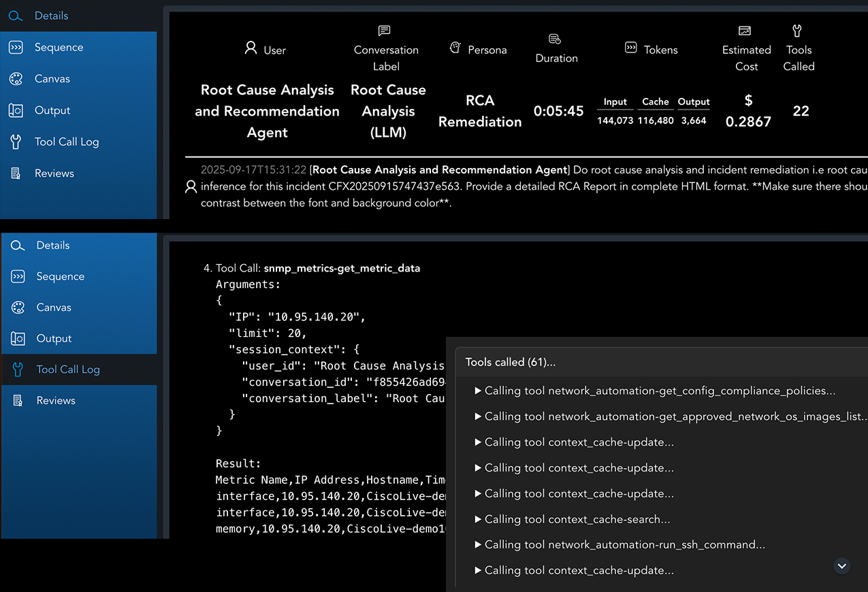
Task: Click the Conversation Label chat icon
Action: 385,31
